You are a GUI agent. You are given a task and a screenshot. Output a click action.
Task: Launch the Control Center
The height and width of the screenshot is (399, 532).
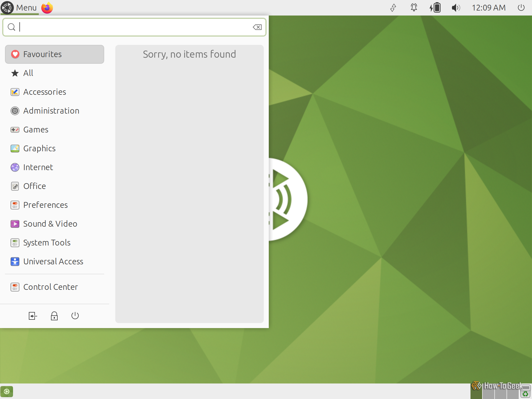55,287
